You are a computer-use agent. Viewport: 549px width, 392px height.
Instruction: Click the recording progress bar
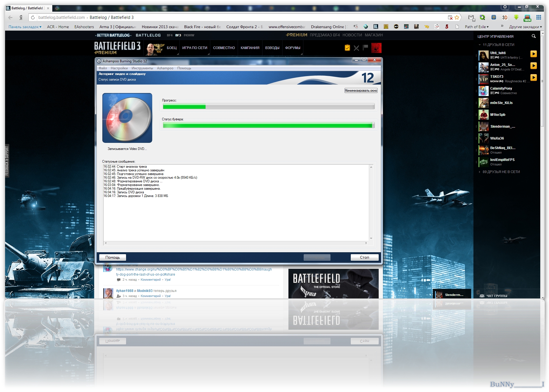click(269, 107)
